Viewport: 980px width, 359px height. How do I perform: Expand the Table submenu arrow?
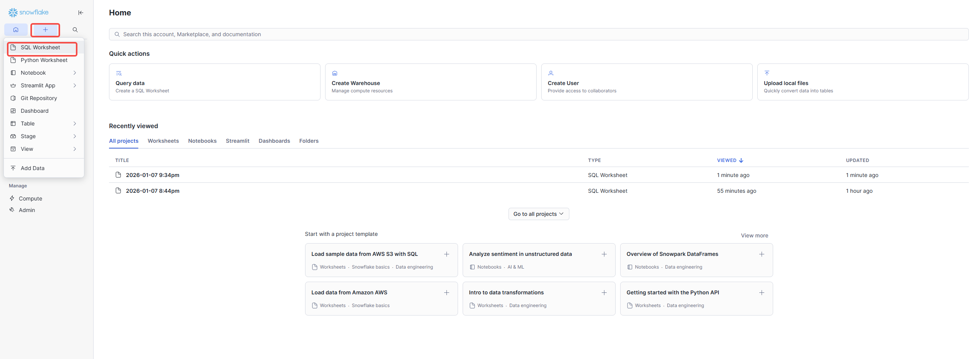tap(75, 124)
